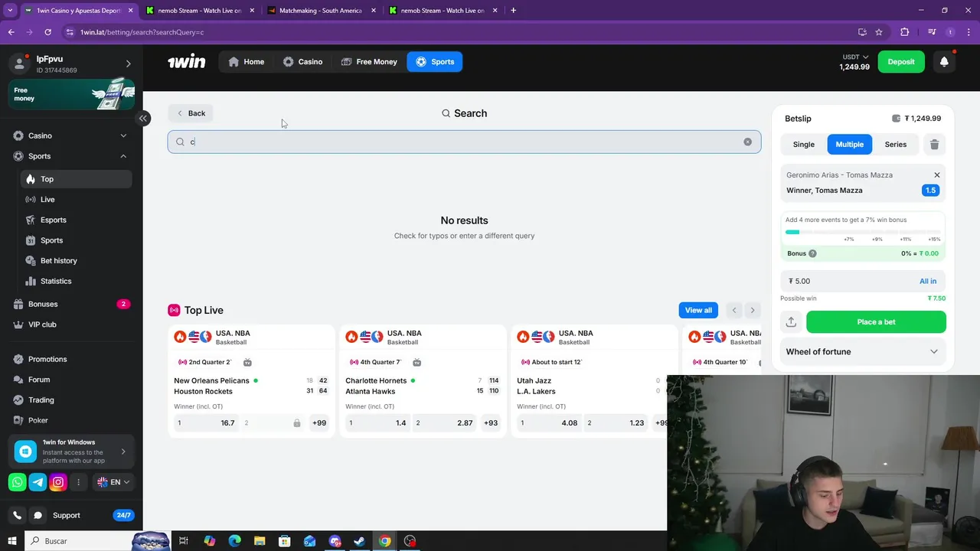The image size is (980, 551).
Task: Share betslip using upload icon
Action: coord(791,322)
